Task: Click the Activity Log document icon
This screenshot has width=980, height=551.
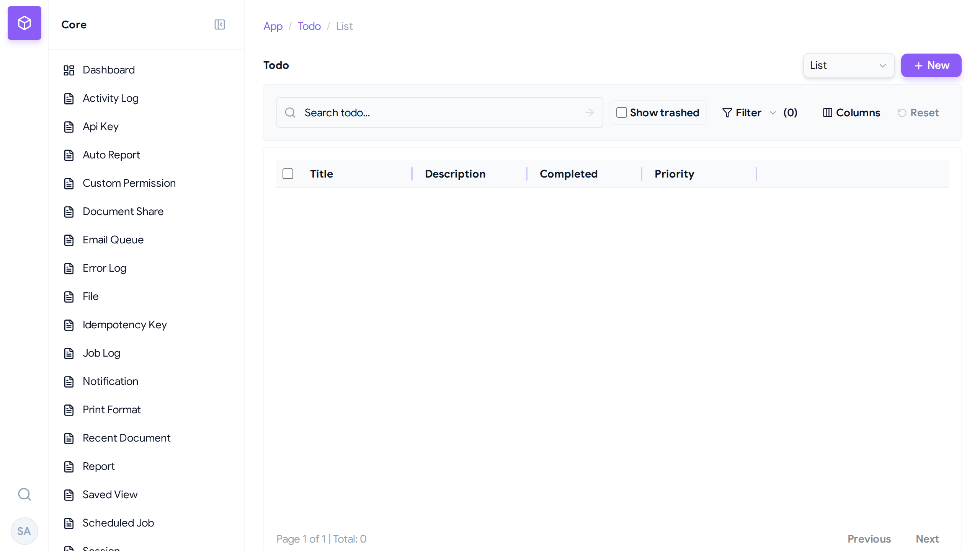Action: click(69, 98)
